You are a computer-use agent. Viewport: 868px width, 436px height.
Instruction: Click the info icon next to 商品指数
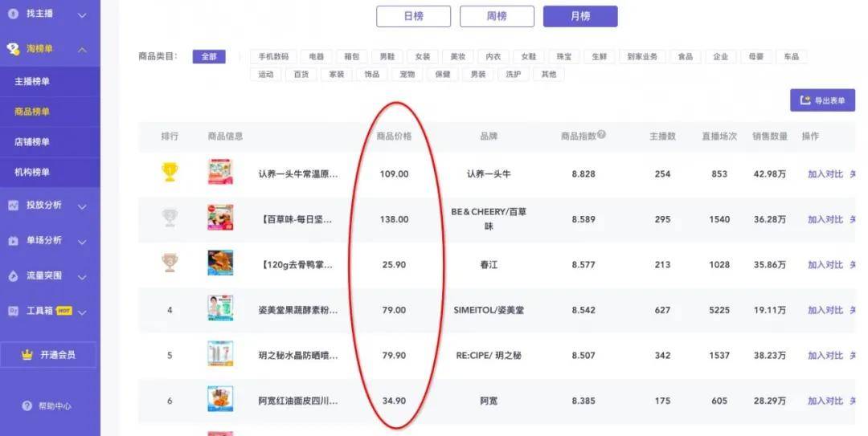pyautogui.click(x=602, y=134)
